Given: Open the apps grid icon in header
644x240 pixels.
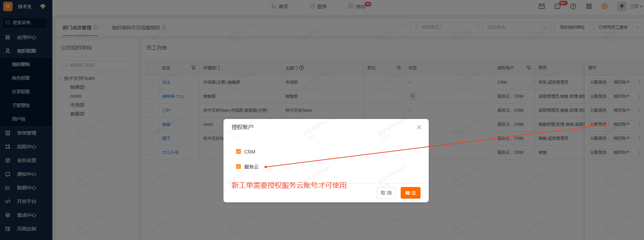Looking at the screenshot, I should 589,6.
